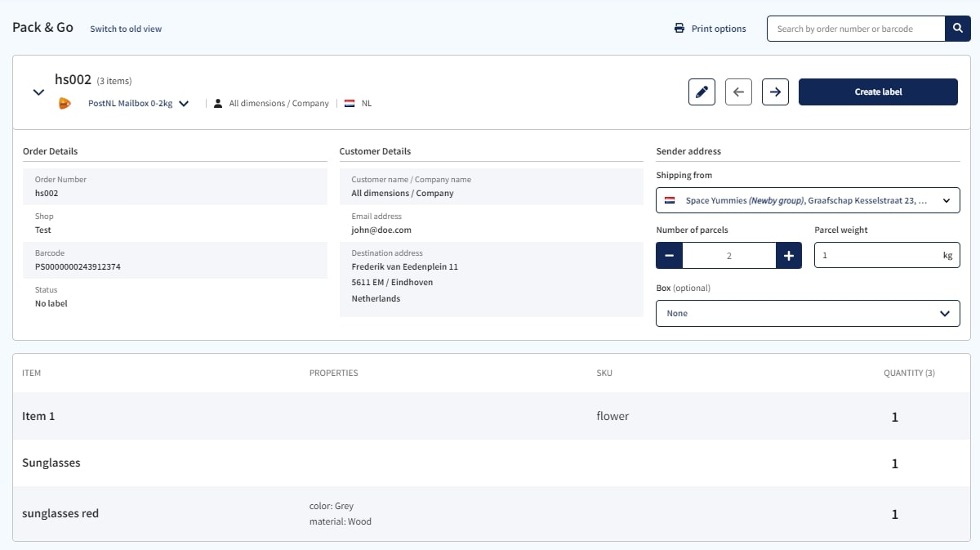This screenshot has width=980, height=550.
Task: Click '5611 EM / Eindhoven' address line
Action: 393,283
